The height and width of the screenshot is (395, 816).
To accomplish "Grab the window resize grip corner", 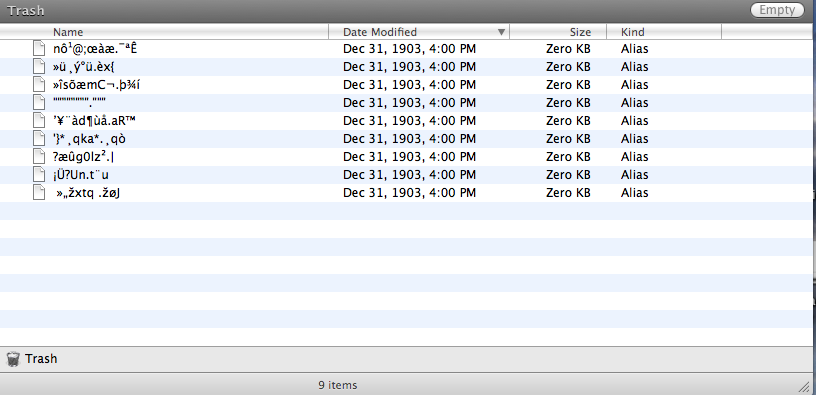I will pyautogui.click(x=804, y=386).
